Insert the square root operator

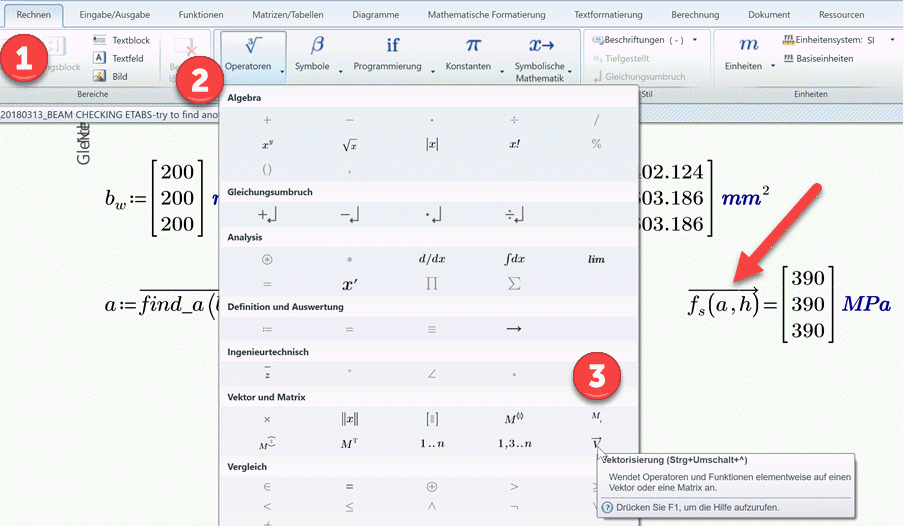[x=349, y=144]
